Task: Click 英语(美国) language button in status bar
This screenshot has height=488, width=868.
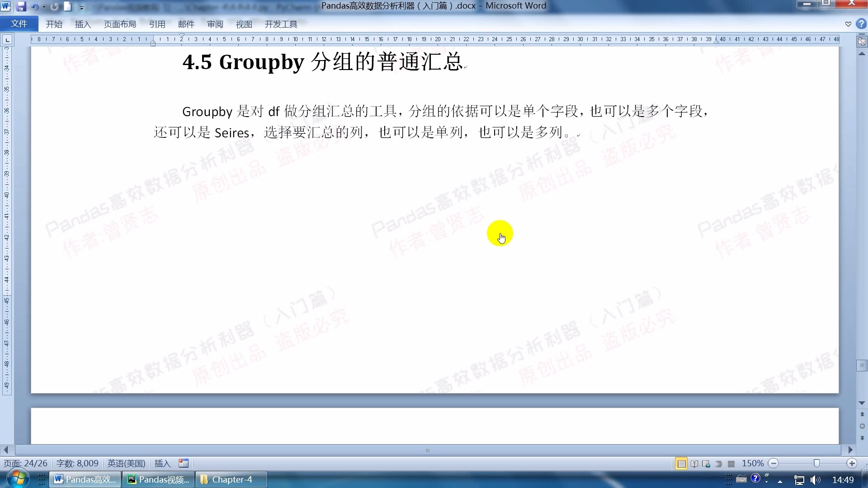Action: (x=126, y=463)
